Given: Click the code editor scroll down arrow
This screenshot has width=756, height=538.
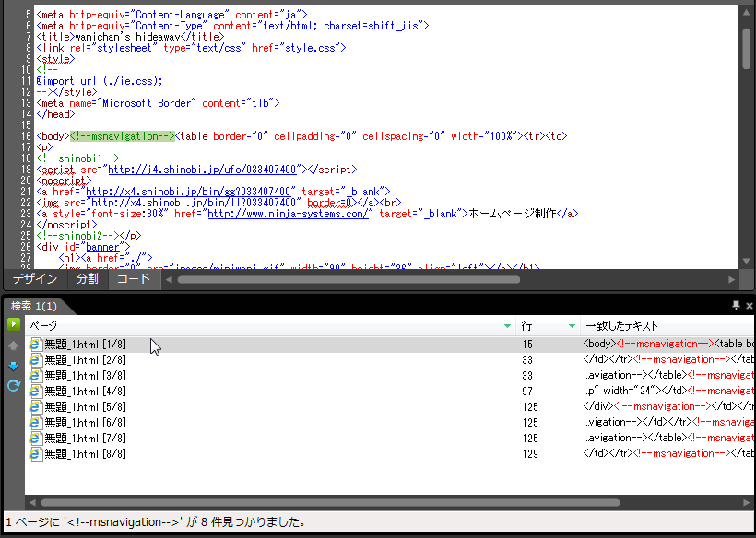Looking at the screenshot, I should (747, 262).
